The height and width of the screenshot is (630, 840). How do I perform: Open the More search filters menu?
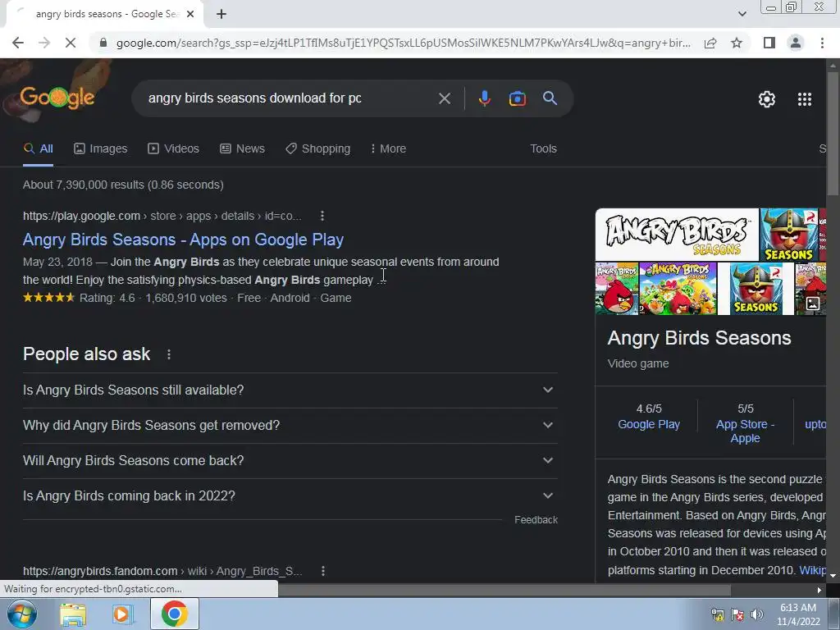tap(388, 149)
